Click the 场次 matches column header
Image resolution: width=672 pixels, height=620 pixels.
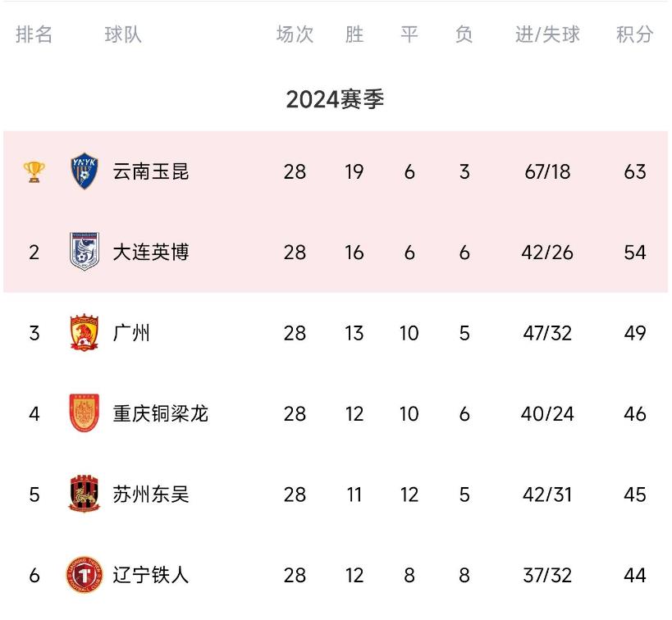[295, 34]
